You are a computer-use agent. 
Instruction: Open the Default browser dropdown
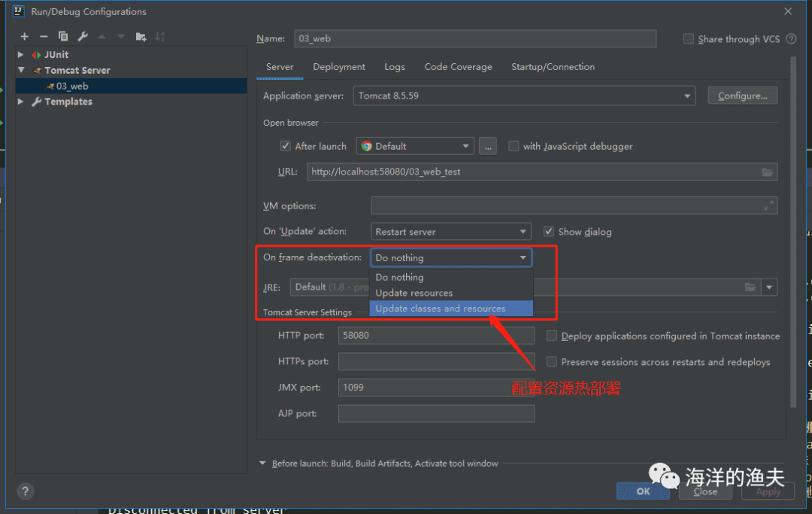pyautogui.click(x=415, y=147)
